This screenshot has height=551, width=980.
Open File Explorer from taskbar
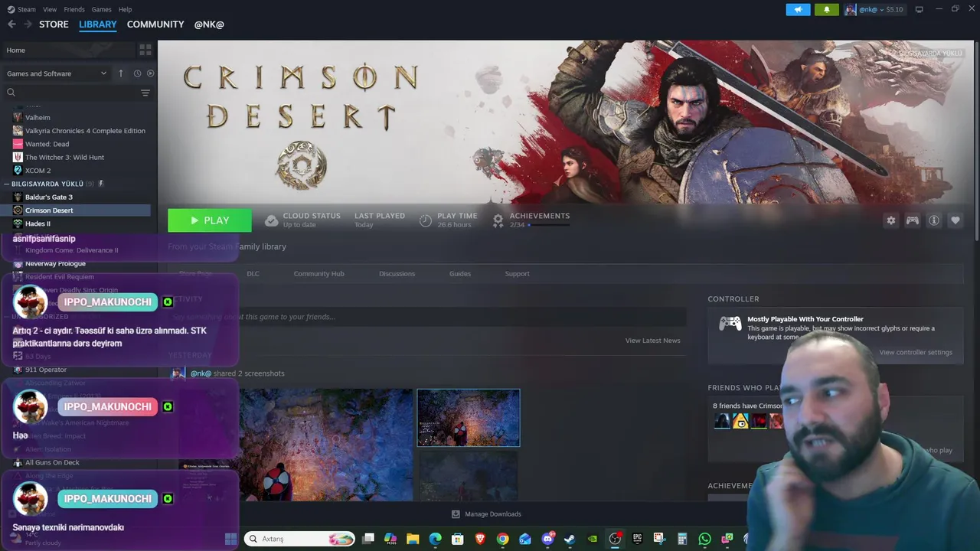(x=413, y=539)
